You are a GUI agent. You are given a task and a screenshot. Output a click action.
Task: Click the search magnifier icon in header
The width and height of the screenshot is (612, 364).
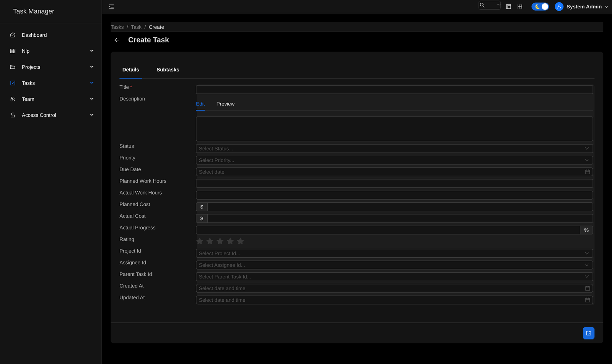coord(482,5)
